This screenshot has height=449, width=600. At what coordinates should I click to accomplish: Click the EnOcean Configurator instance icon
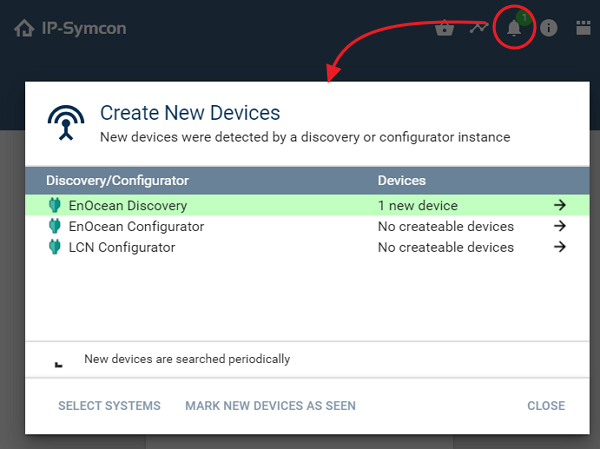tap(55, 227)
